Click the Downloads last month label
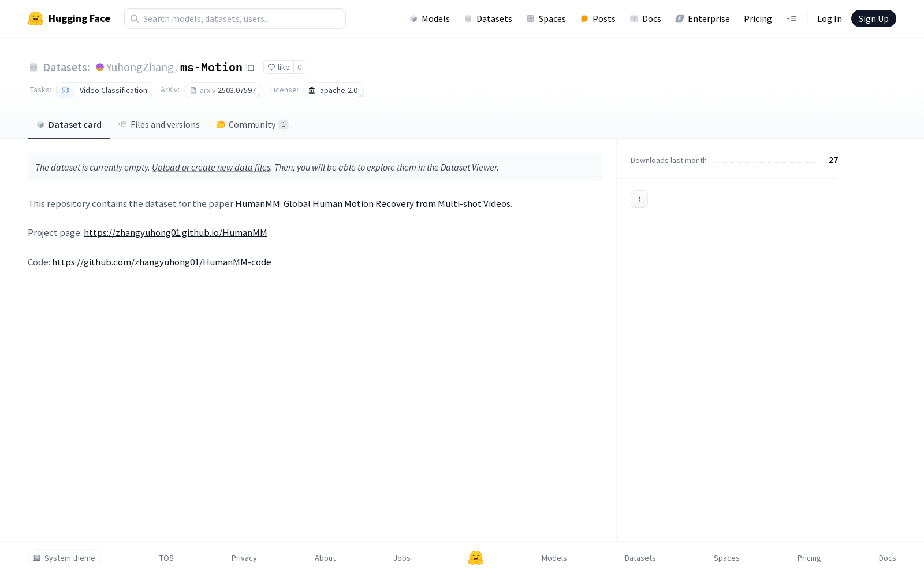The image size is (924, 578). click(x=669, y=160)
